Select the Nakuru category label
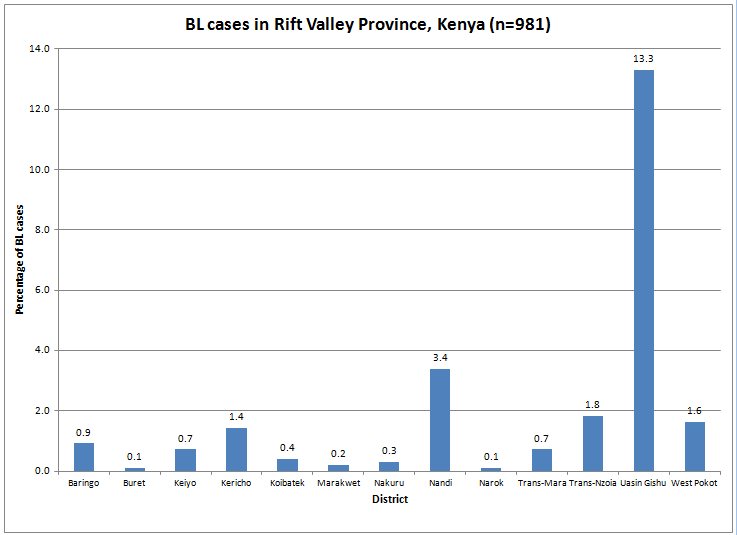The height and width of the screenshot is (535, 737). click(389, 484)
